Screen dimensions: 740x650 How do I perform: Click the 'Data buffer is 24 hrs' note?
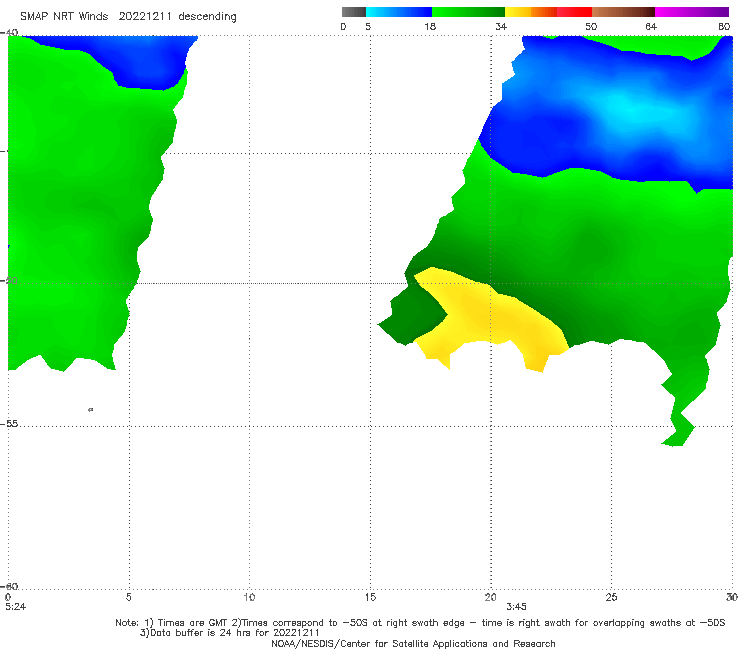230,633
